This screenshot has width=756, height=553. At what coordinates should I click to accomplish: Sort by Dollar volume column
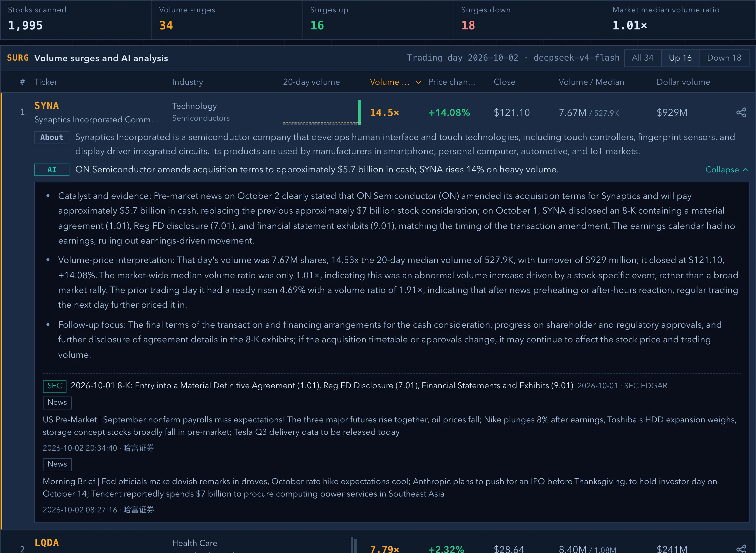pos(683,82)
